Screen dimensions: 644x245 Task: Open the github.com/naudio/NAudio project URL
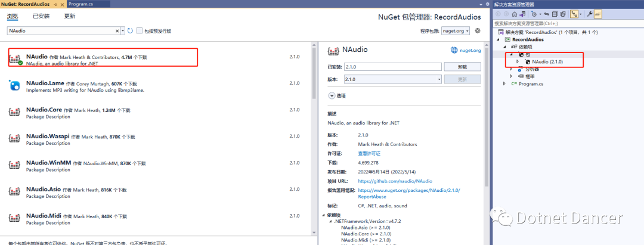point(395,181)
